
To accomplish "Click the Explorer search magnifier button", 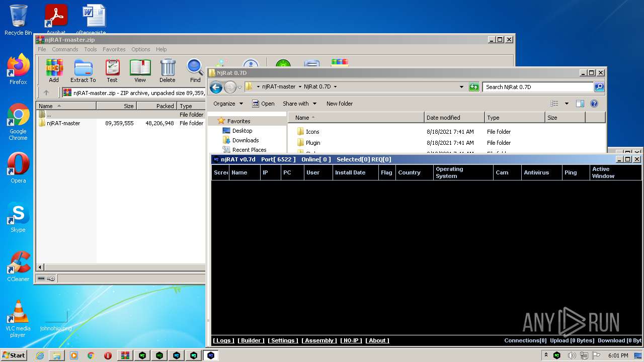I will point(599,87).
